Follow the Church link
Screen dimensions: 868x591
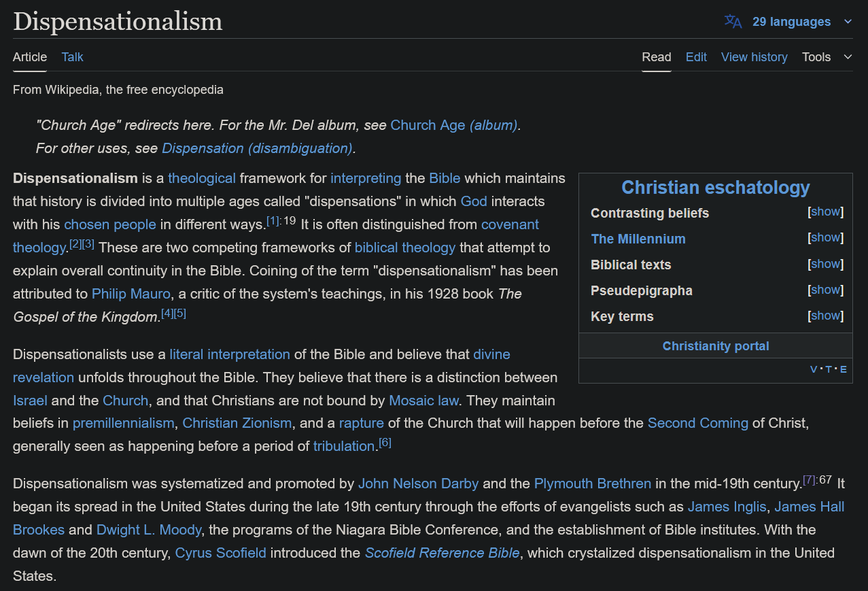click(x=125, y=401)
